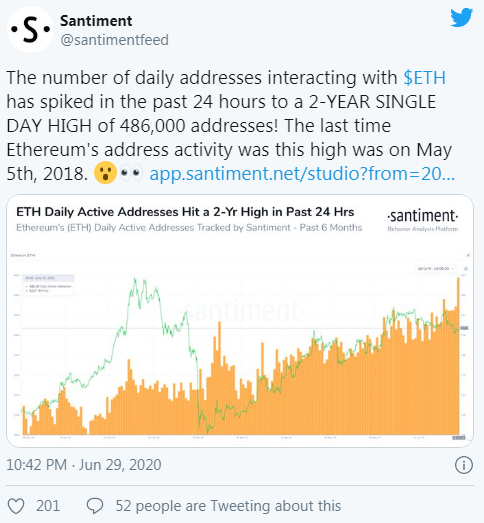
Task: Open the Santiment profile avatar
Action: 30,29
